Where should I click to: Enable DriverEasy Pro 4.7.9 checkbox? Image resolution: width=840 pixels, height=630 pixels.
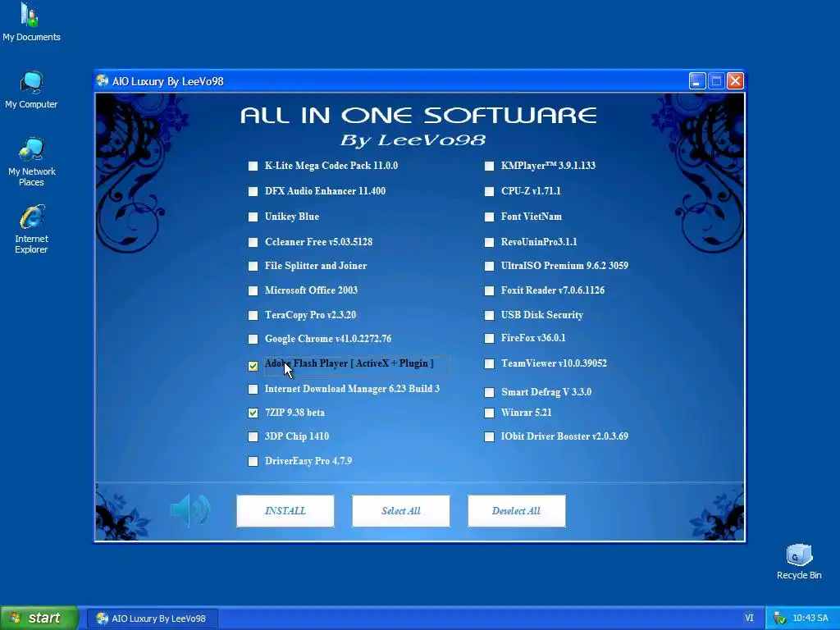click(x=253, y=461)
